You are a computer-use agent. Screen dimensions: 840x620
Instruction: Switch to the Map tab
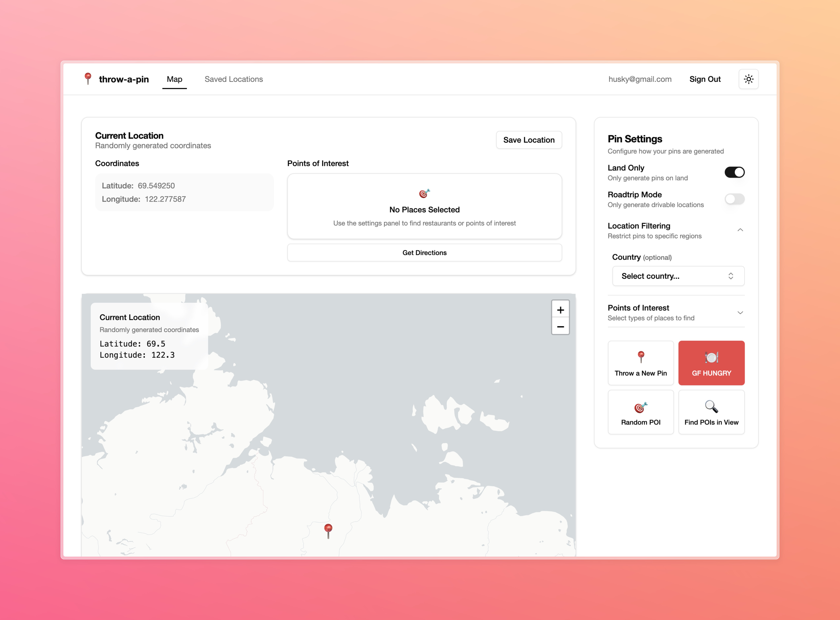[x=175, y=79]
